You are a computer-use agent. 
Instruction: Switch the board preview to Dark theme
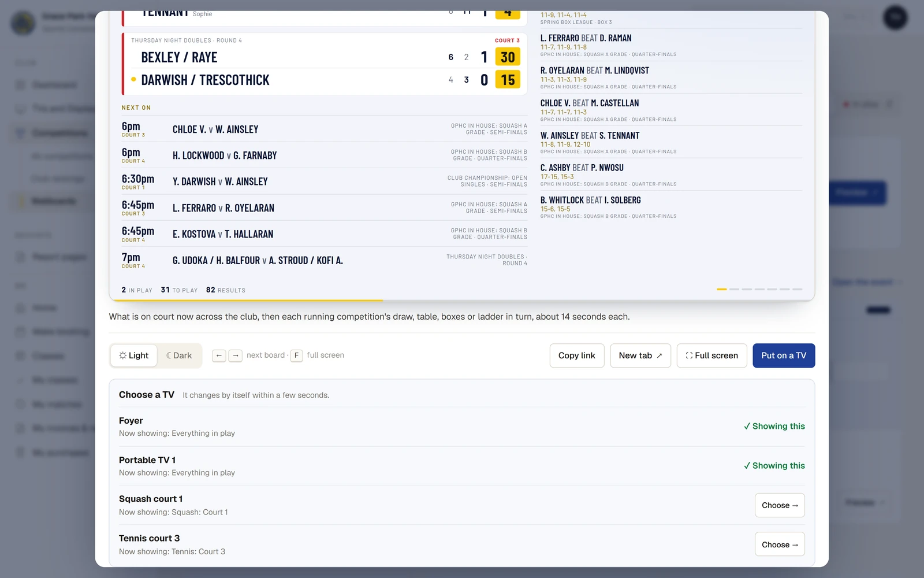[179, 355]
